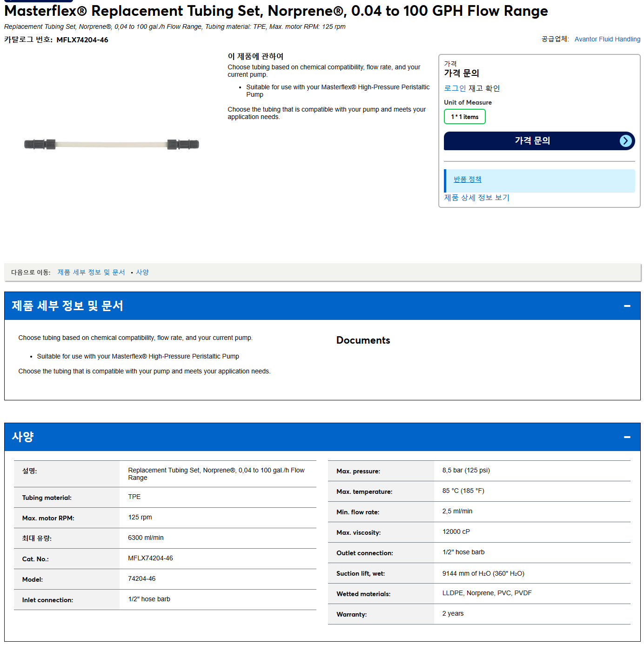Image resolution: width=644 pixels, height=651 pixels.
Task: Click the product title heading
Action: coord(276,11)
